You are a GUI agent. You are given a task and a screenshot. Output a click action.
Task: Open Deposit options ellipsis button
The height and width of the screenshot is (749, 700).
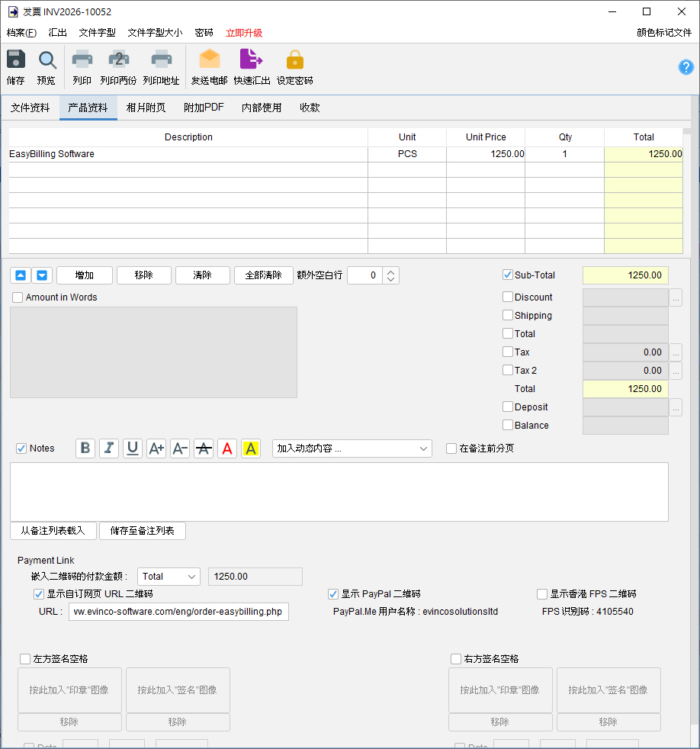[x=676, y=407]
